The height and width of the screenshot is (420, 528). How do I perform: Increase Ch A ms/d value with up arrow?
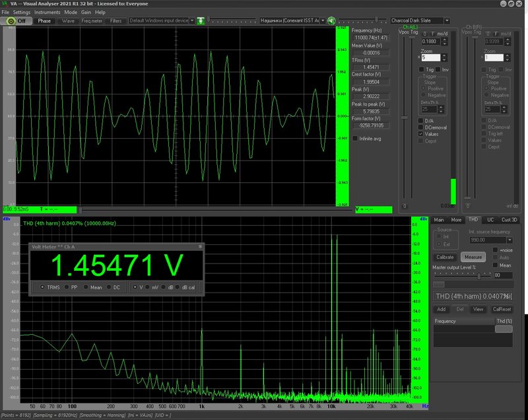(444, 40)
